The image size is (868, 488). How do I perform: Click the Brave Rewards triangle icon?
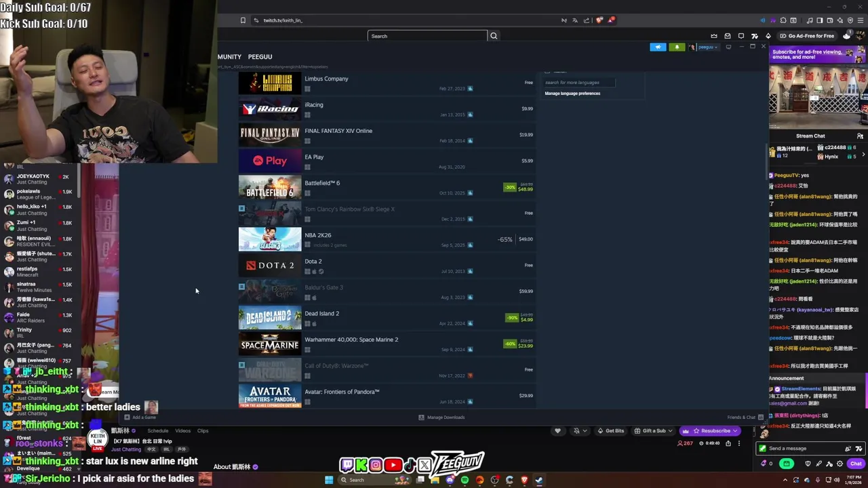coord(611,20)
